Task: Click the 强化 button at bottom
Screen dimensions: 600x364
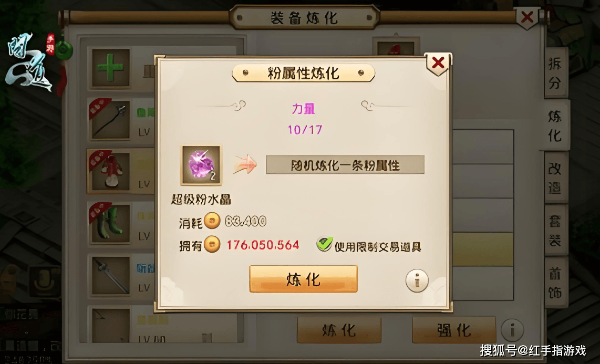Action: [454, 330]
